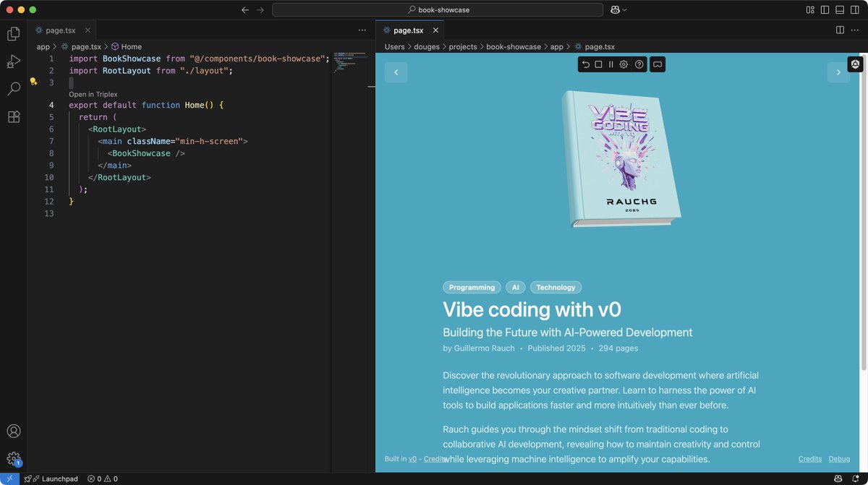The height and width of the screenshot is (485, 868).
Task: Click the '294 pages' text
Action: coord(618,348)
